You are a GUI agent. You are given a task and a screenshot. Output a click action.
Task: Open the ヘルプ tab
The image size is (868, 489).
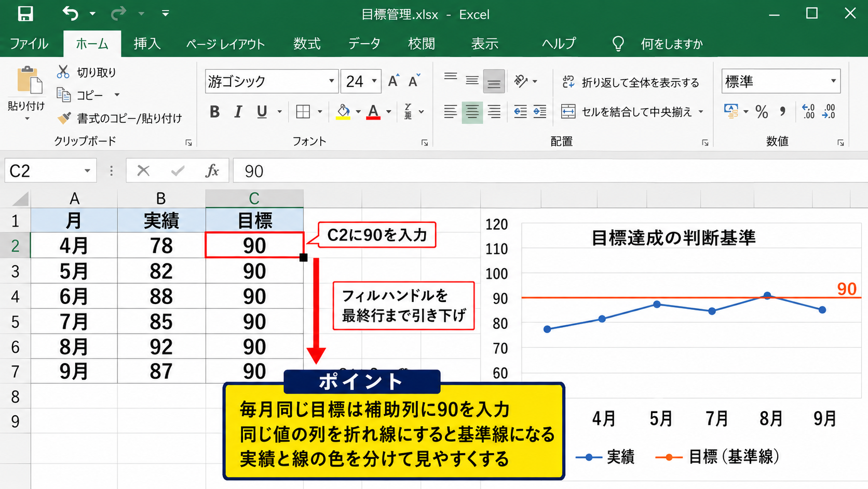click(x=559, y=44)
